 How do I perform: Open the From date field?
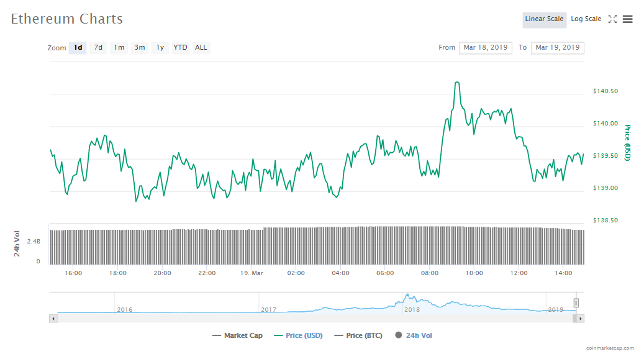485,48
